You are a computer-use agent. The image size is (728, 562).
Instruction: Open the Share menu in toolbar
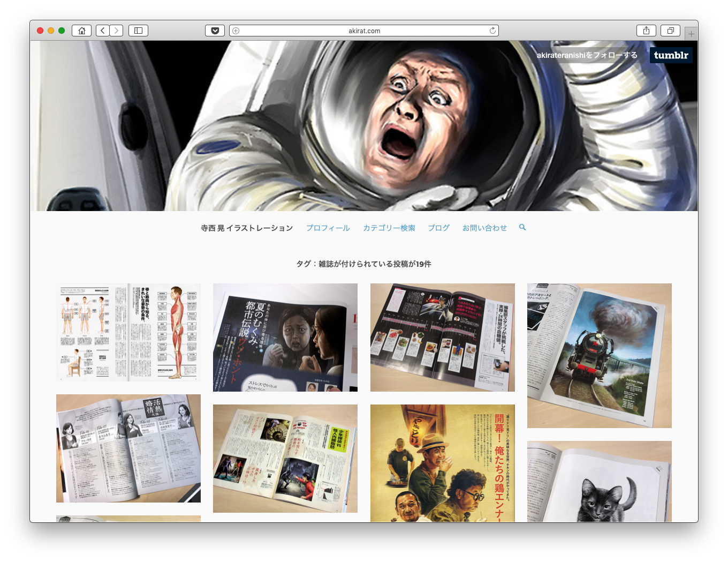tap(646, 31)
